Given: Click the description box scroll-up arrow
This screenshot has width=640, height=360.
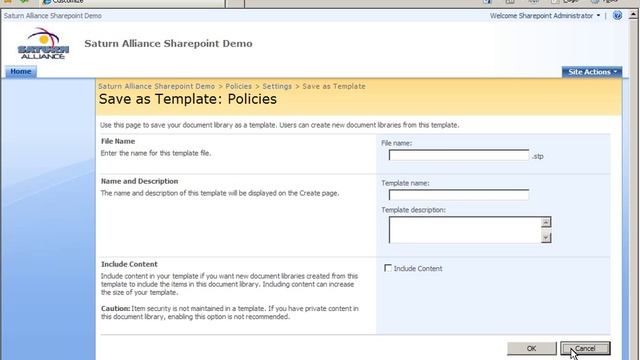Looking at the screenshot, I should pyautogui.click(x=546, y=222).
